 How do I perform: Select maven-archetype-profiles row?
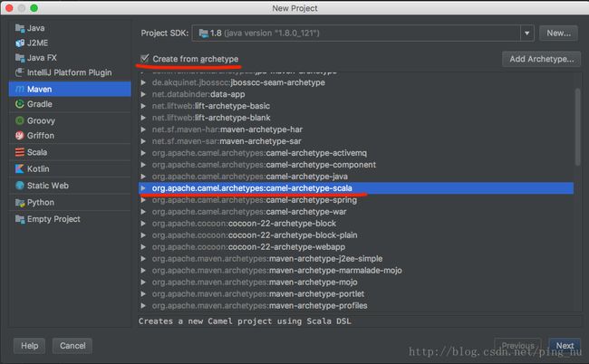point(356,306)
